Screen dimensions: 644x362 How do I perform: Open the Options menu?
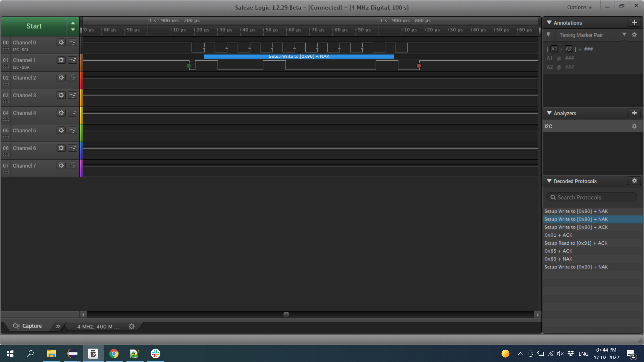pyautogui.click(x=579, y=7)
